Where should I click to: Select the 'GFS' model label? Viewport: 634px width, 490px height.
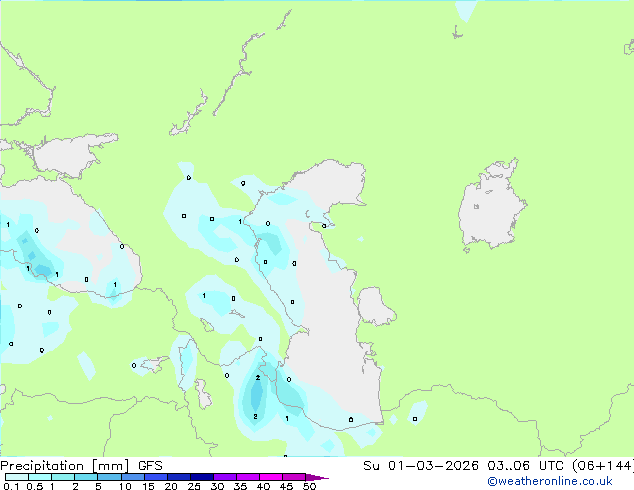tap(150, 466)
